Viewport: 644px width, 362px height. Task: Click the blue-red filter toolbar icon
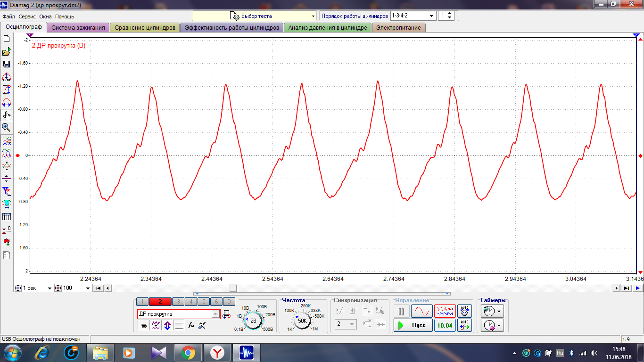7,191
